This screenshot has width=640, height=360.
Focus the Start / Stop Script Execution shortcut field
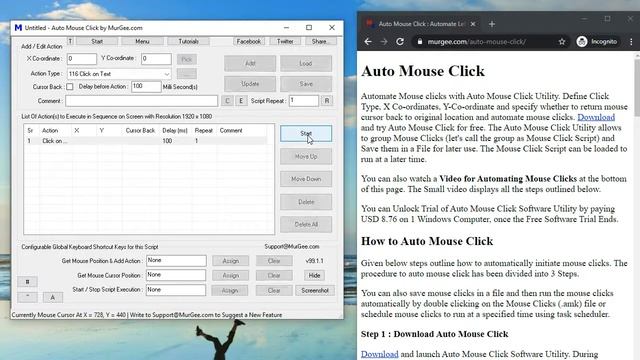(x=176, y=290)
